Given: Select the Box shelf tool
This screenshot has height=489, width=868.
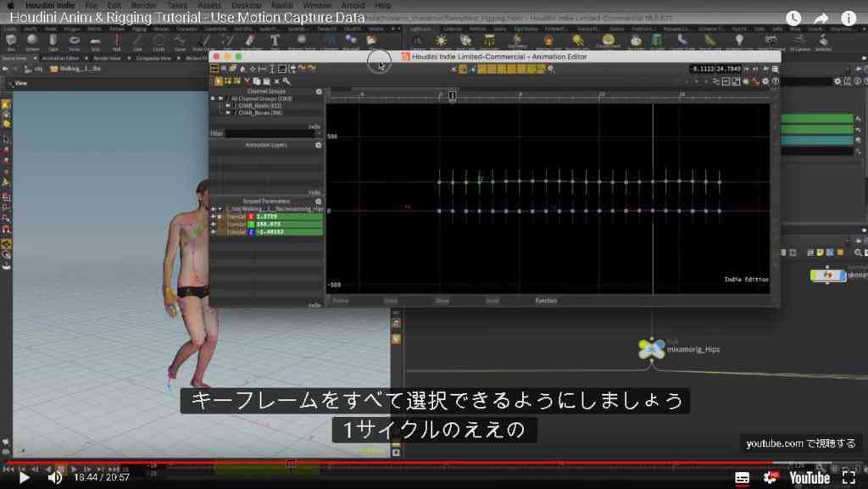Looking at the screenshot, I should (x=11, y=42).
